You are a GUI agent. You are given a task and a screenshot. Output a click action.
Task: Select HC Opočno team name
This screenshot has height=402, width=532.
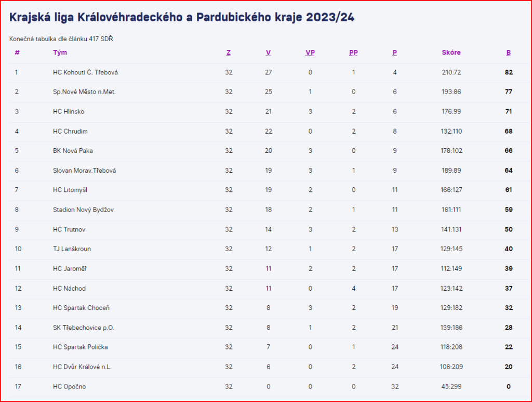point(69,386)
